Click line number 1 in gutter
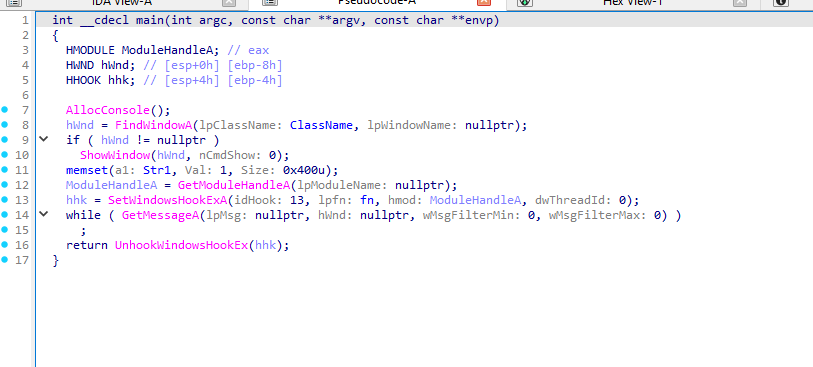The width and height of the screenshot is (813, 367). point(25,21)
